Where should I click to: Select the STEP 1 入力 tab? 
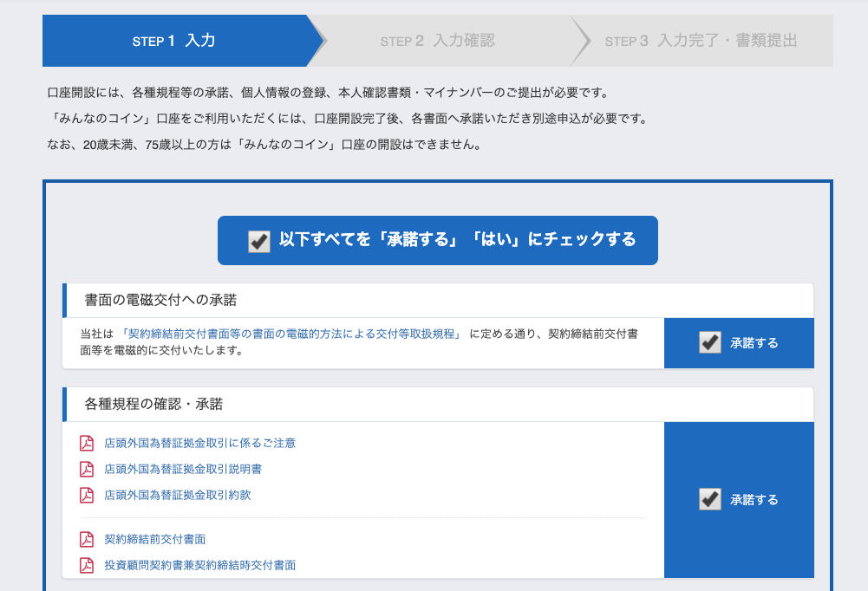tap(174, 41)
